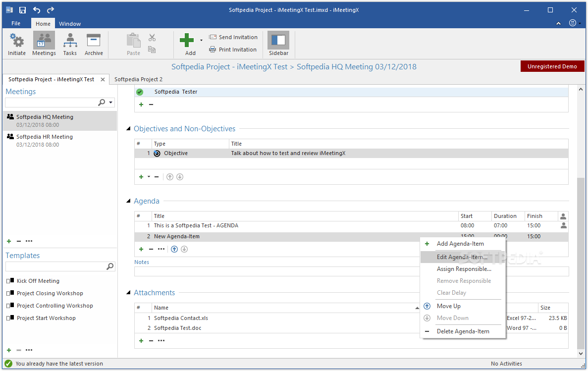Open the Meetings view in the ribbon

[44, 44]
